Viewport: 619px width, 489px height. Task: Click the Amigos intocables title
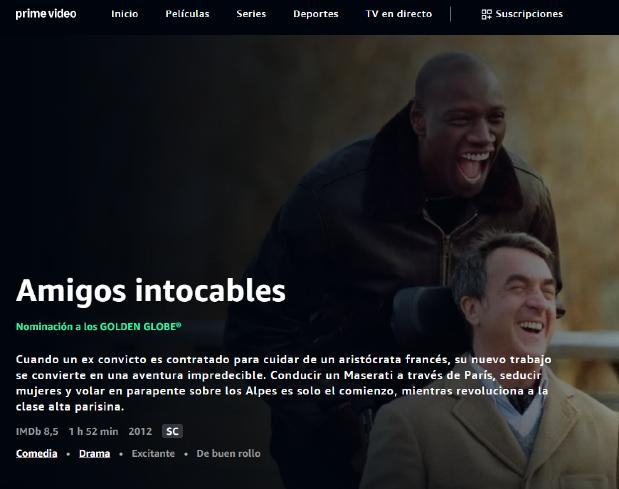pos(150,291)
